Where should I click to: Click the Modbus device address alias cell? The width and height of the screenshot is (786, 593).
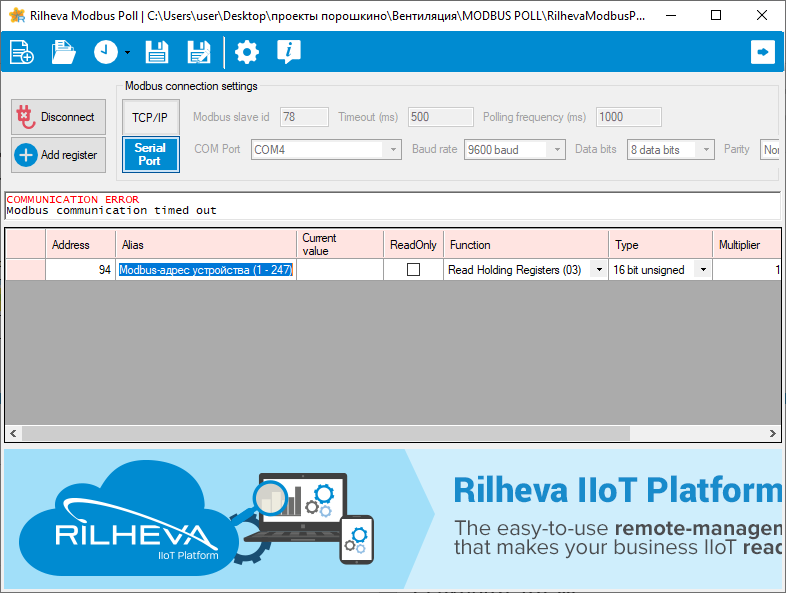click(x=205, y=270)
